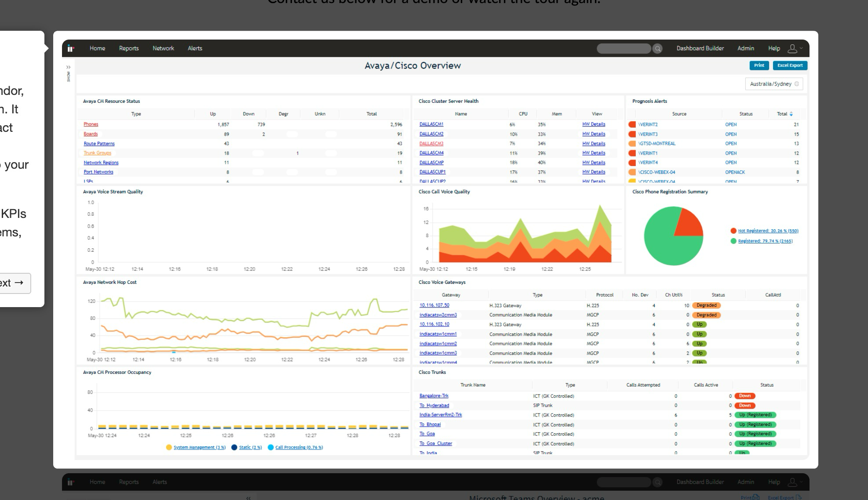Toggle the Call Processing legend entry
The width and height of the screenshot is (868, 500).
coord(299,447)
